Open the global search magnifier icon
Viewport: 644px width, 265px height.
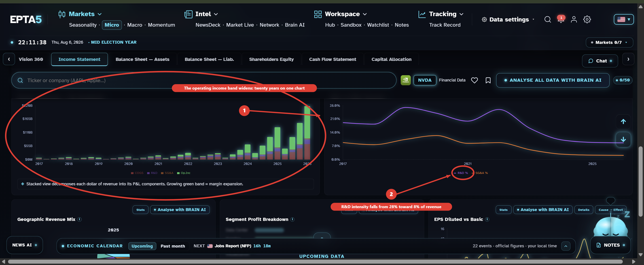(x=547, y=19)
